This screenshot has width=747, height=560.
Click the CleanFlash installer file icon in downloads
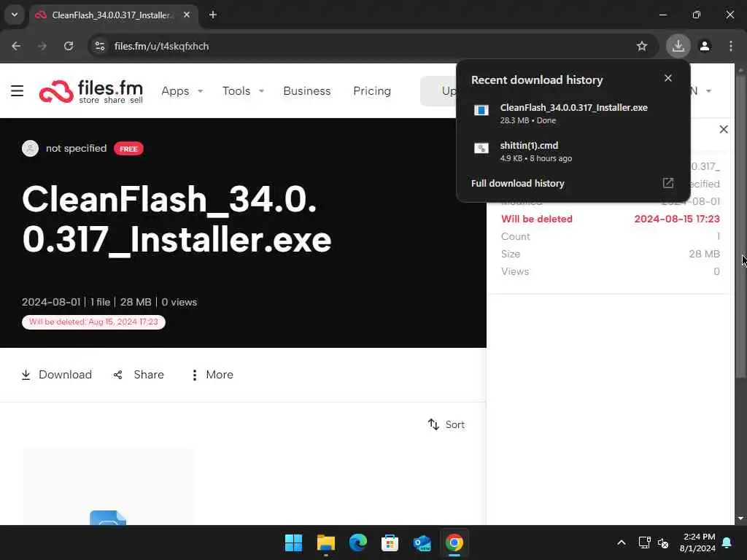click(481, 111)
